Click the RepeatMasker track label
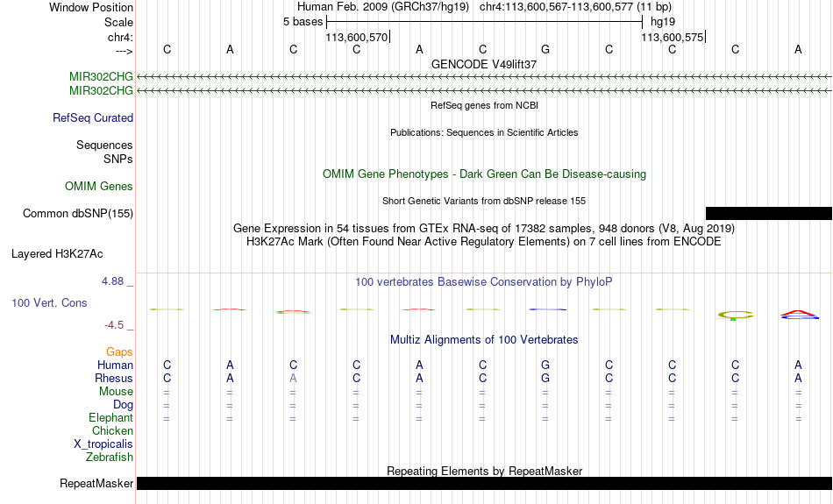 [x=96, y=483]
